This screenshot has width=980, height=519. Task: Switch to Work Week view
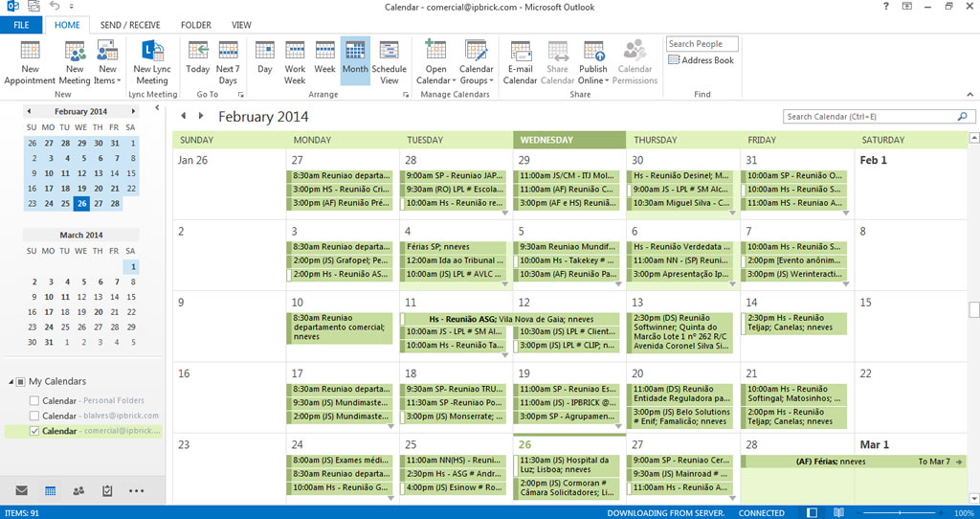point(295,62)
